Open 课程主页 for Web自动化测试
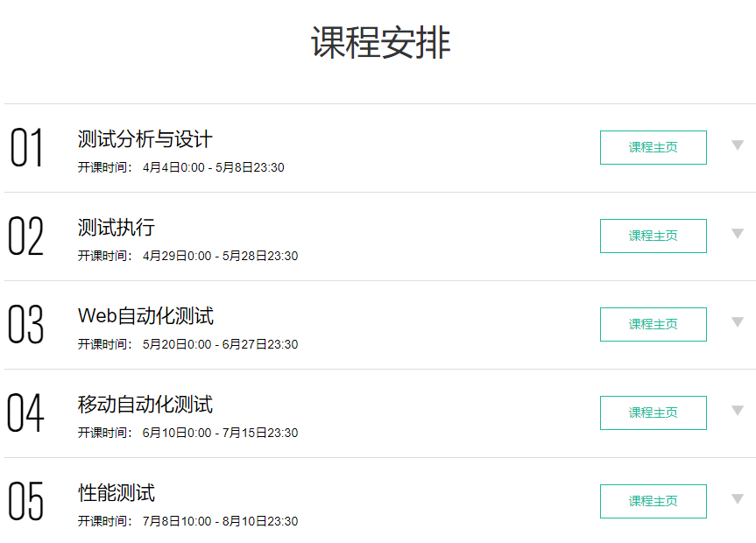The image size is (756, 543). click(653, 324)
